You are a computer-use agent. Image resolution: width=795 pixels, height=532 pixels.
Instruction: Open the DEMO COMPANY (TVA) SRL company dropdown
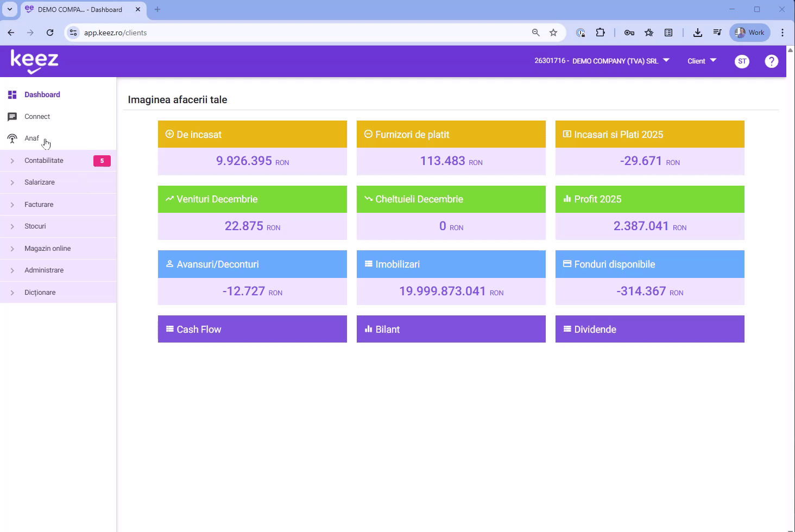(602, 61)
